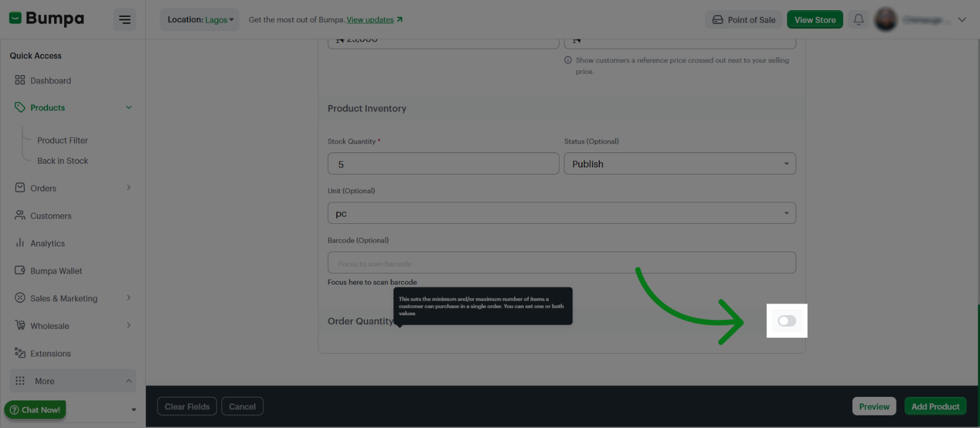
Task: Click the Products tag icon
Action: (x=20, y=107)
